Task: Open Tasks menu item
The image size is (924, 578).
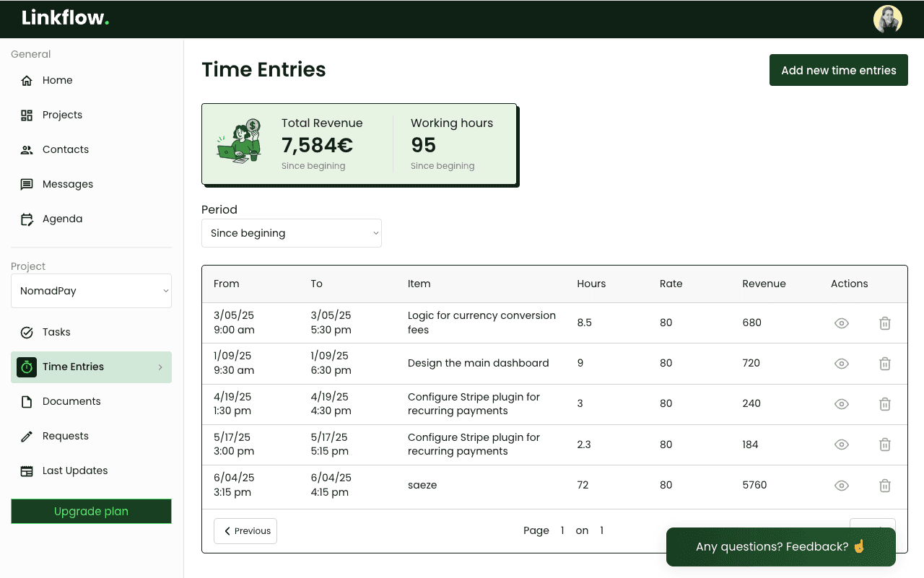Action: point(91,332)
